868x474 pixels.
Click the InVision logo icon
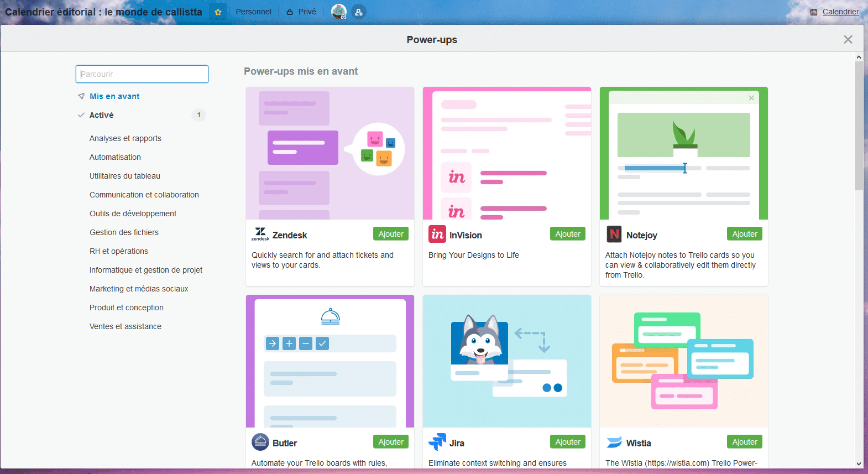[437, 235]
